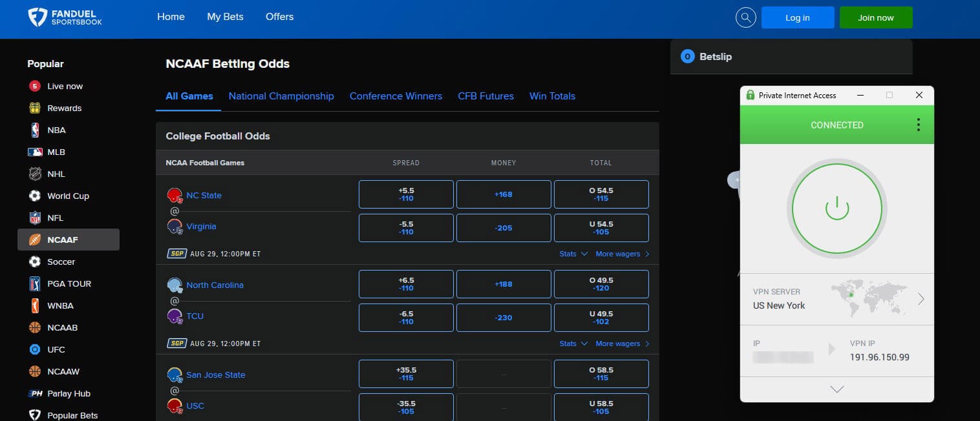This screenshot has width=980, height=421.
Task: Select Under 49.5 total bet
Action: pos(601,318)
